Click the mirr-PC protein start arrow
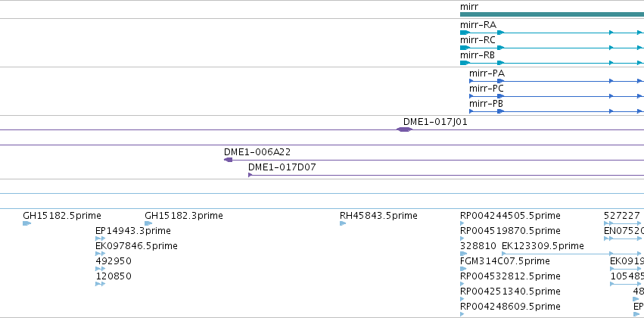The width and height of the screenshot is (644, 318). pyautogui.click(x=471, y=96)
